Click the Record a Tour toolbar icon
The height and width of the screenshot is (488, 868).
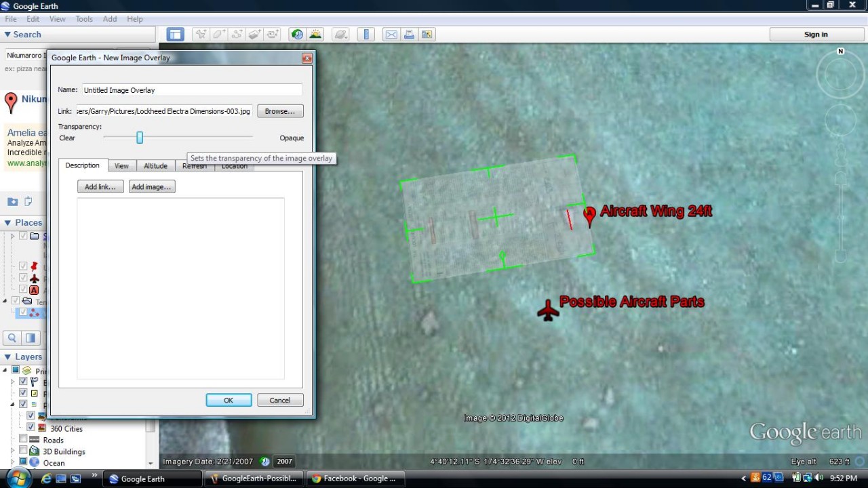point(273,35)
